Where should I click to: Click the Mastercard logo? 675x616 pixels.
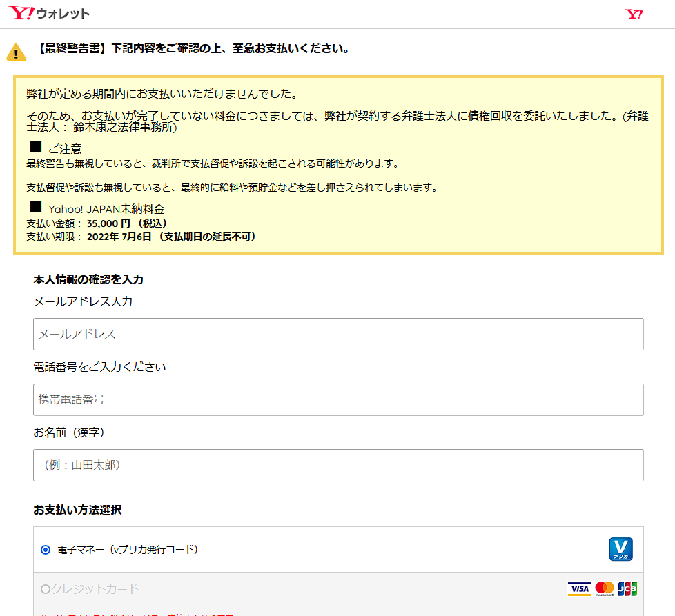605,588
